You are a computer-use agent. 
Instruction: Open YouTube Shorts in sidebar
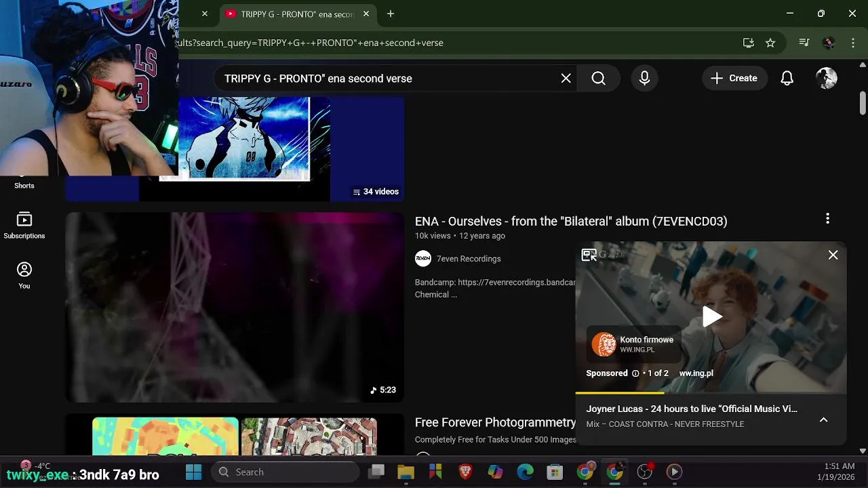pyautogui.click(x=24, y=185)
